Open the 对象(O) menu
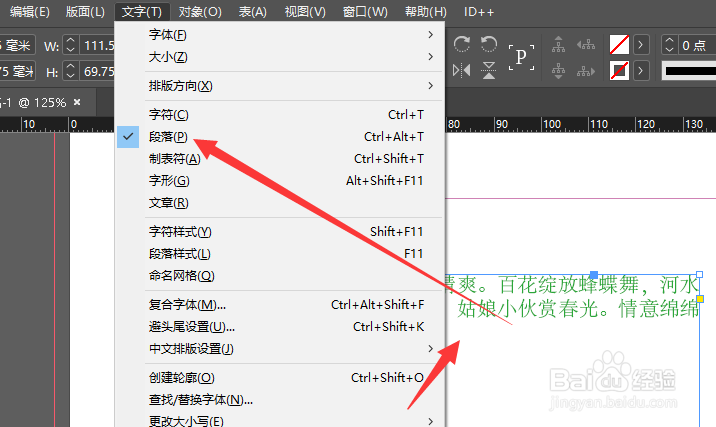The image size is (716, 427). pos(200,11)
